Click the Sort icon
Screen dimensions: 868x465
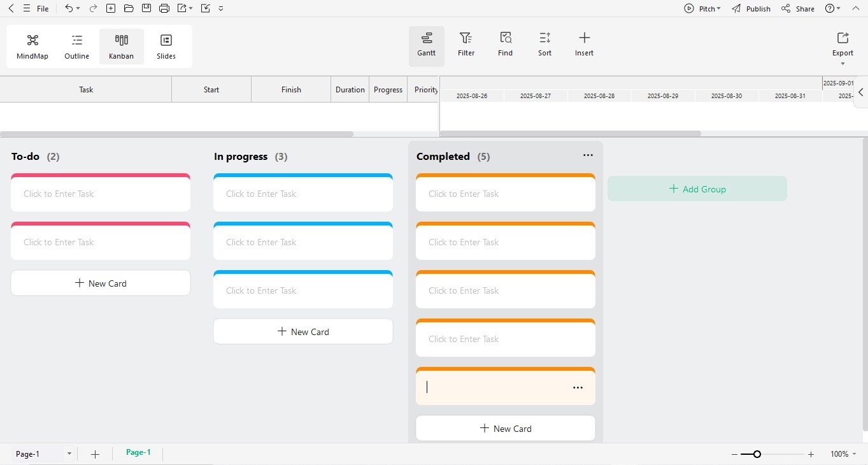544,43
